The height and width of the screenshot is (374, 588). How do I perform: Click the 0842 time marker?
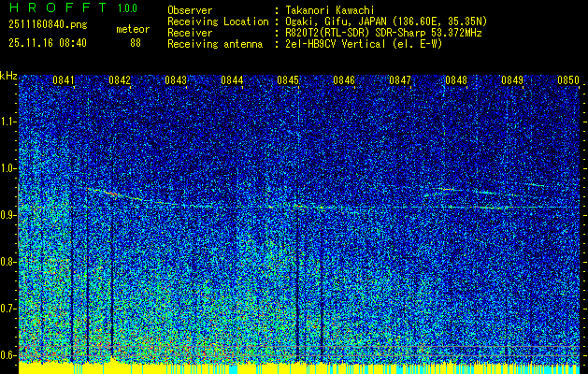tap(120, 80)
